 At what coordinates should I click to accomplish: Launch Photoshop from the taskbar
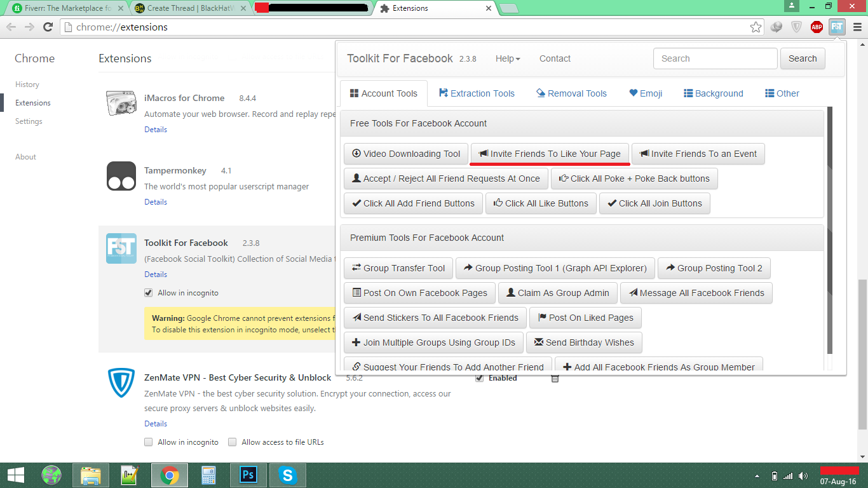coord(248,475)
